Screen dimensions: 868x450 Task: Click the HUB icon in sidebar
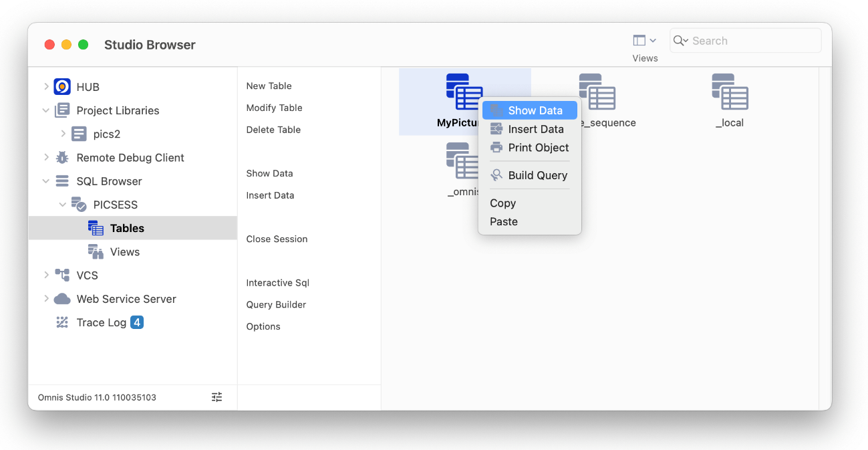point(62,87)
